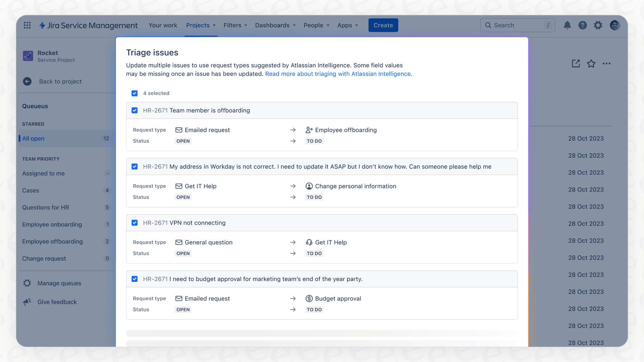This screenshot has width=644, height=362.
Task: Uncheck the '4 selected' master checkbox
Action: (x=135, y=93)
